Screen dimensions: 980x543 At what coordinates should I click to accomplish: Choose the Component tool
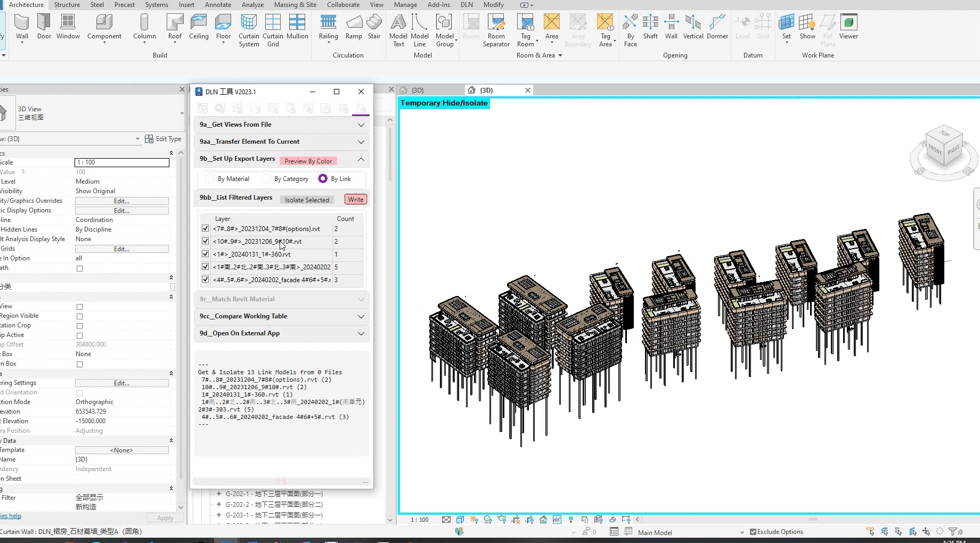tap(104, 27)
